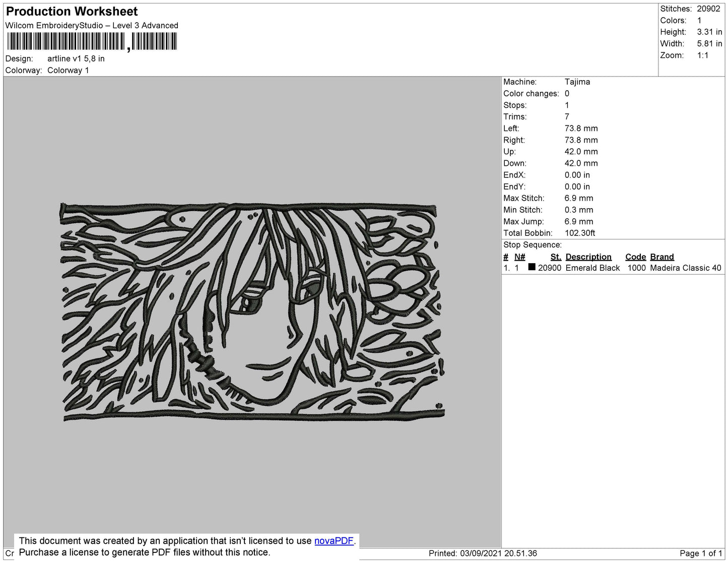Select the 'Colorway 1' value
This screenshot has height=563, width=728.
pos(68,71)
